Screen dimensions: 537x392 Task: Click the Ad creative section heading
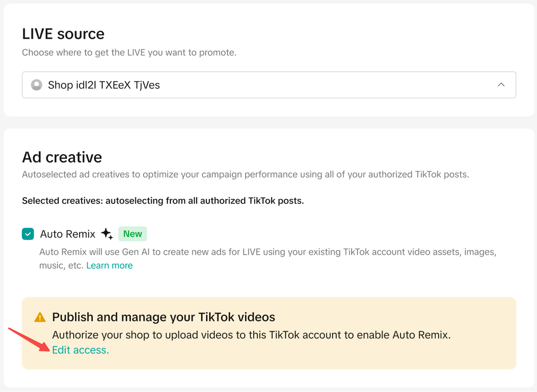tap(62, 157)
